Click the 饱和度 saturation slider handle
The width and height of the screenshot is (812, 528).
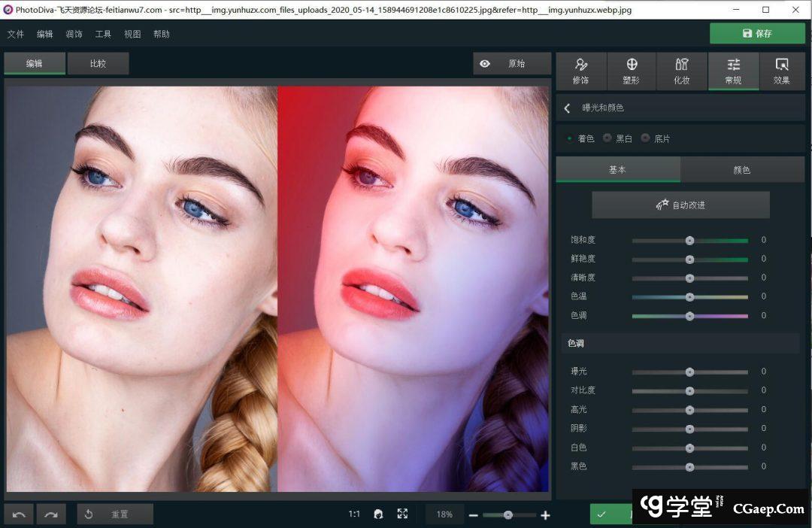pos(689,241)
